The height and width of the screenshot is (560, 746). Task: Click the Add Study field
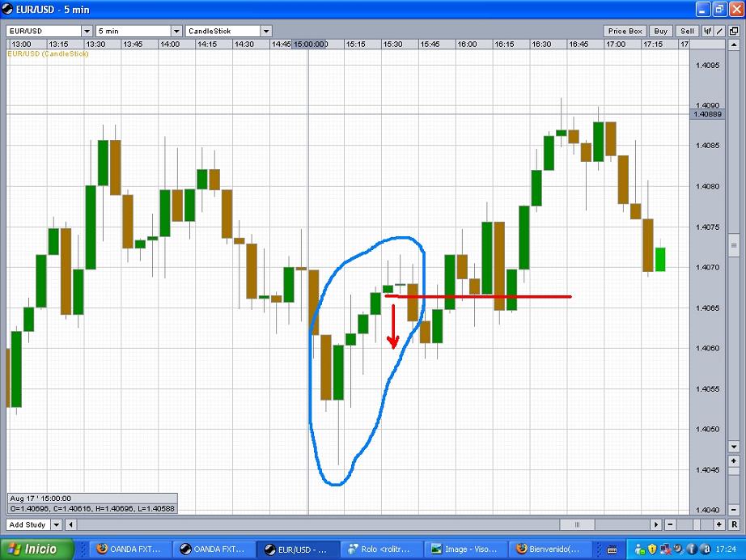coord(28,524)
